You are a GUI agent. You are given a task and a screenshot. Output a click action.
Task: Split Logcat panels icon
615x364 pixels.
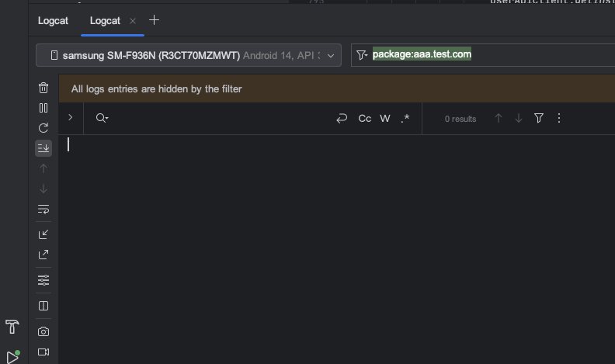43,306
